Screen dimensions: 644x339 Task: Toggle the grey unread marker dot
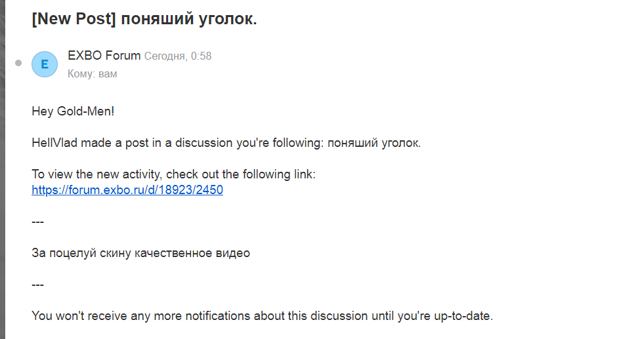[18, 63]
